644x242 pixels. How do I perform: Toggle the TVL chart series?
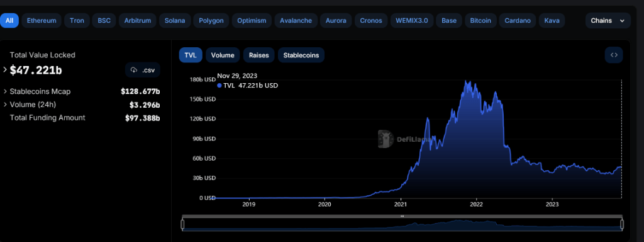(191, 55)
